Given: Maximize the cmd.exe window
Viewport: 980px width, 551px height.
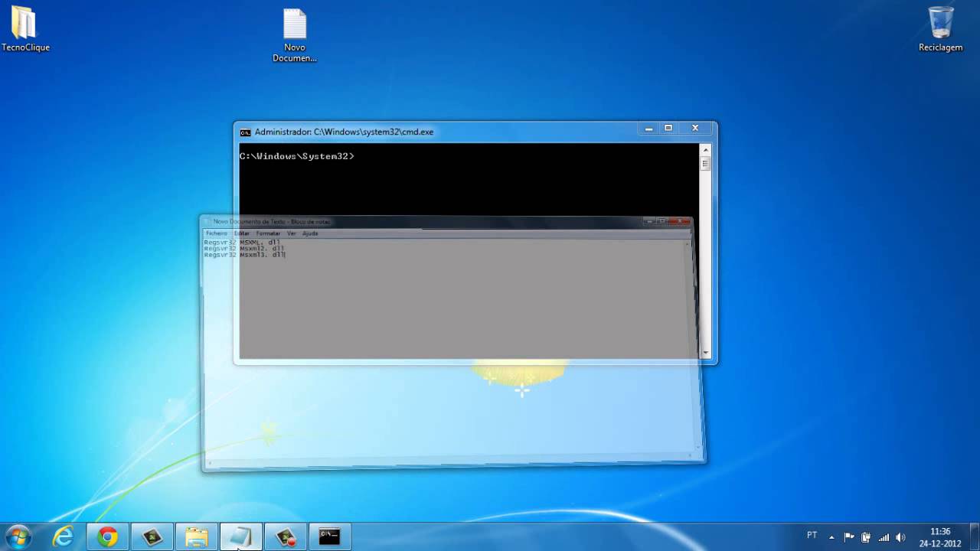Looking at the screenshot, I should pyautogui.click(x=668, y=129).
